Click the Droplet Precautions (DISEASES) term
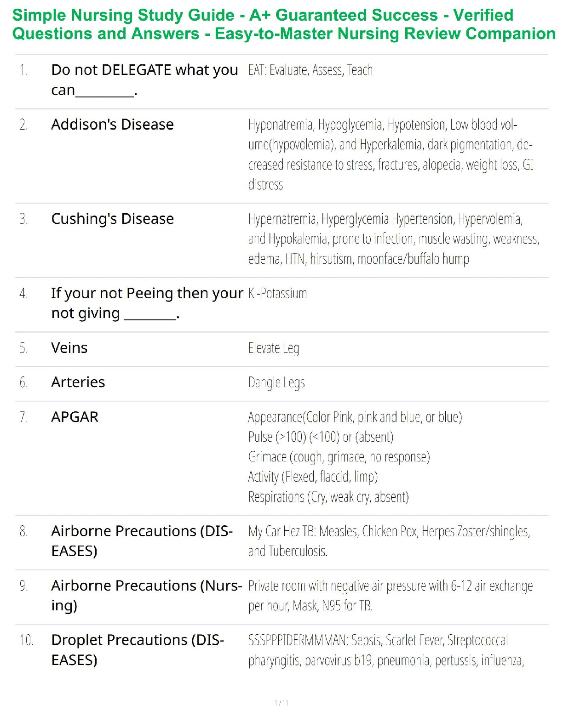 [x=138, y=650]
